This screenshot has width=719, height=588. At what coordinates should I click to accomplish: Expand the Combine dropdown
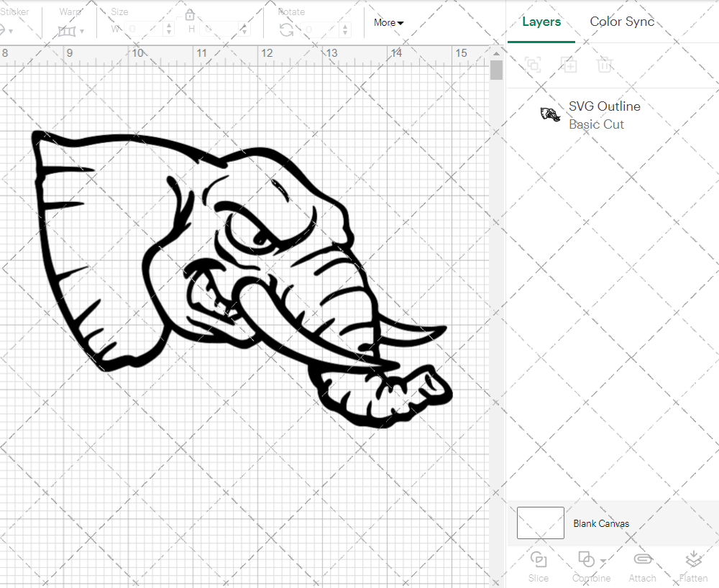[603, 561]
